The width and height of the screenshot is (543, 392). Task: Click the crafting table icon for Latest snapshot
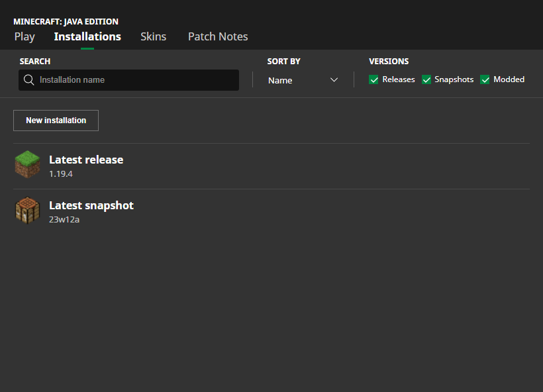pyautogui.click(x=27, y=210)
